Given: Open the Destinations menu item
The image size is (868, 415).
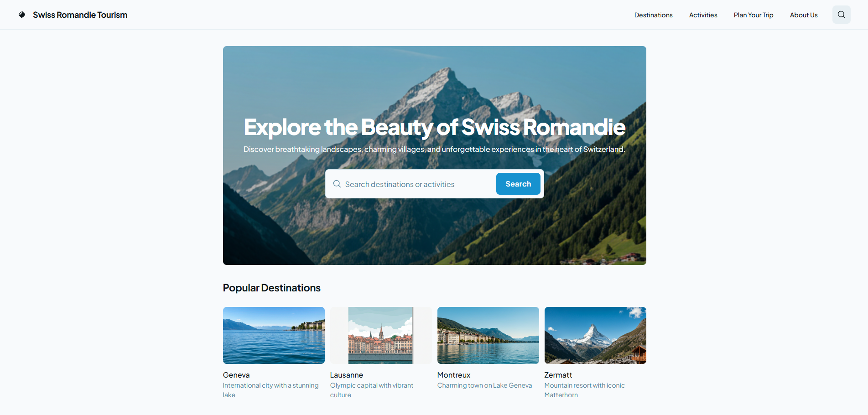Looking at the screenshot, I should (653, 15).
